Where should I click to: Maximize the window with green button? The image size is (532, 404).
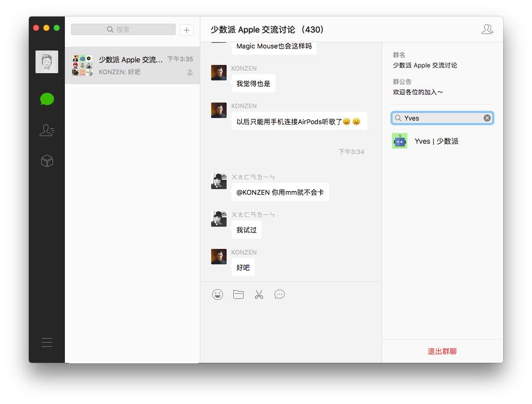(57, 28)
